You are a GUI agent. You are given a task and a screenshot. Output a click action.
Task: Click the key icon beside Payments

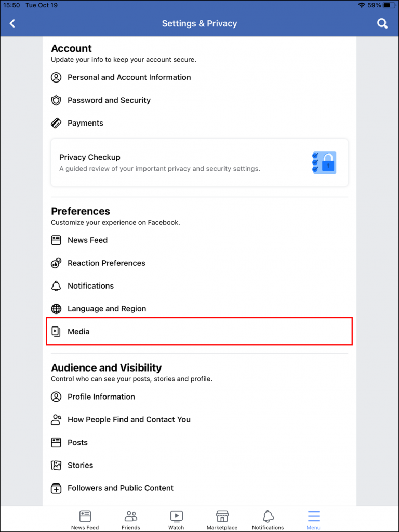point(56,123)
